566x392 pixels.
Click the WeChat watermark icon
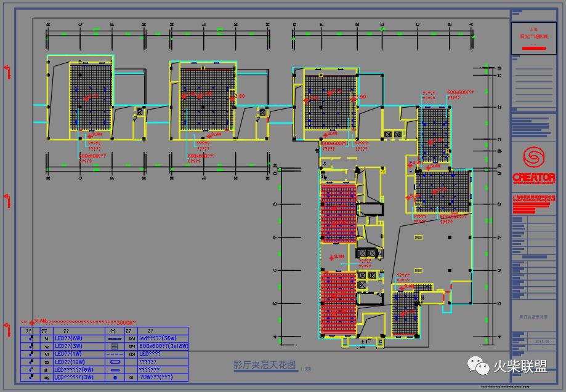[x=479, y=367]
